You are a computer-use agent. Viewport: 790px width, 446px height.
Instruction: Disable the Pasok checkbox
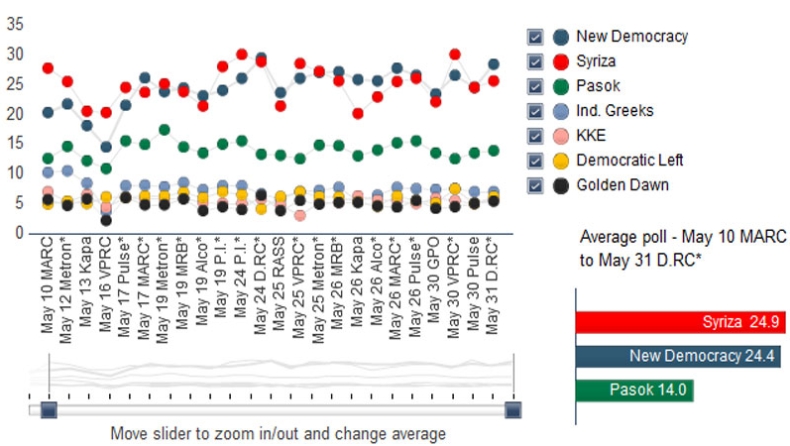coord(535,86)
